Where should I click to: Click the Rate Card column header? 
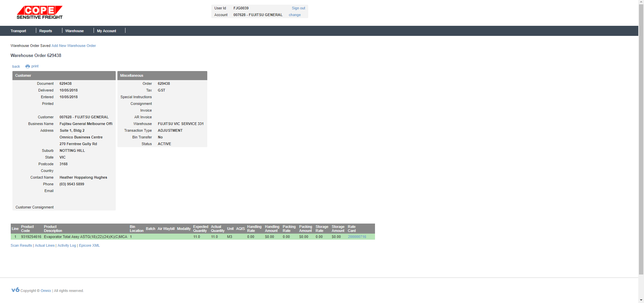tap(352, 229)
